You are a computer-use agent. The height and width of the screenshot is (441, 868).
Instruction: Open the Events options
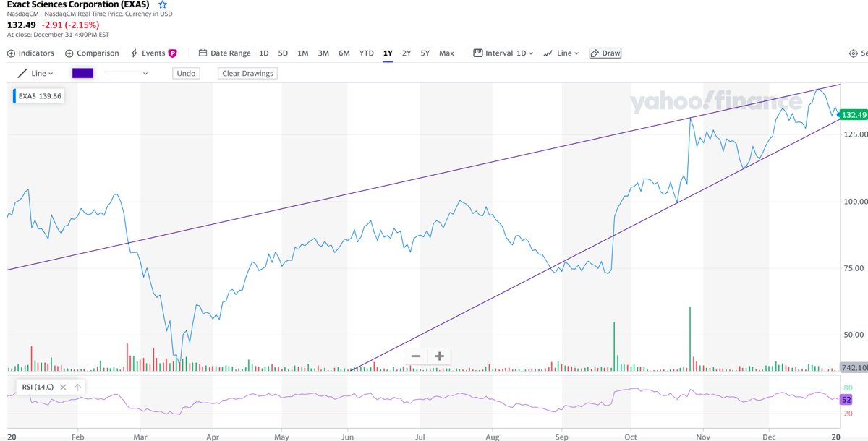(148, 53)
